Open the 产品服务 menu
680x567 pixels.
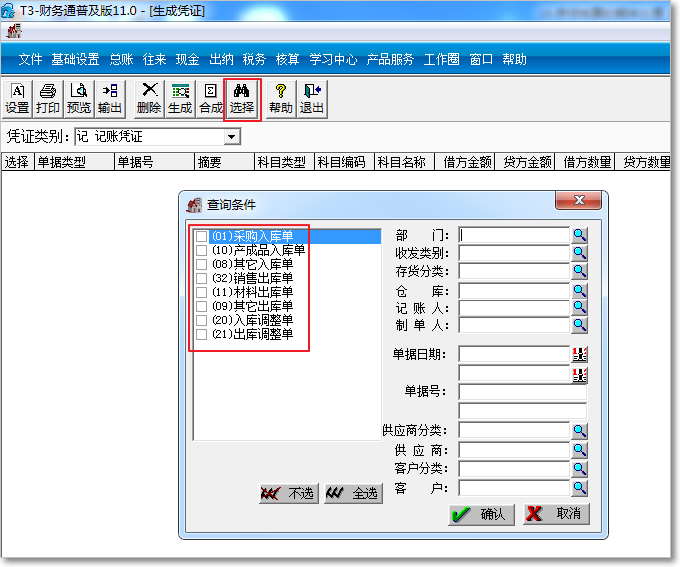(390, 59)
